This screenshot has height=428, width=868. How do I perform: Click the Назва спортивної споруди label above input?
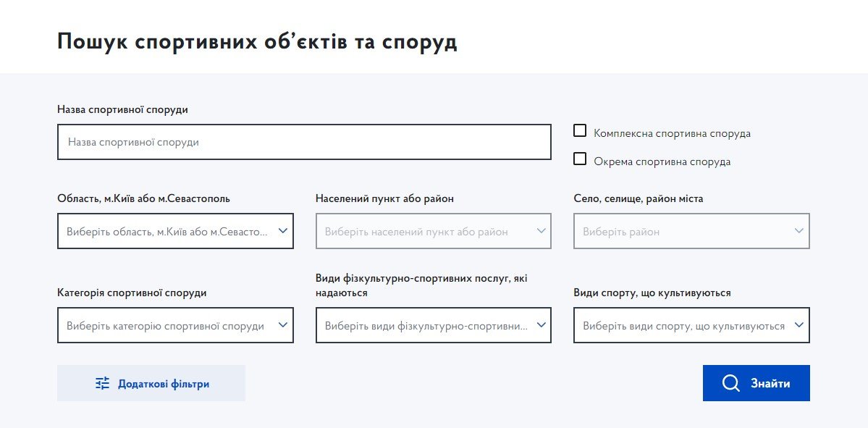[122, 109]
